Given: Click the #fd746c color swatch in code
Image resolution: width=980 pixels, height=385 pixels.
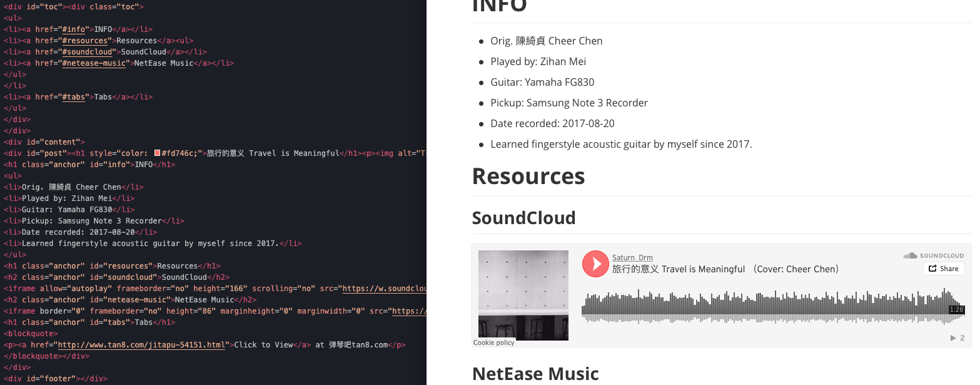Looking at the screenshot, I should (x=158, y=153).
